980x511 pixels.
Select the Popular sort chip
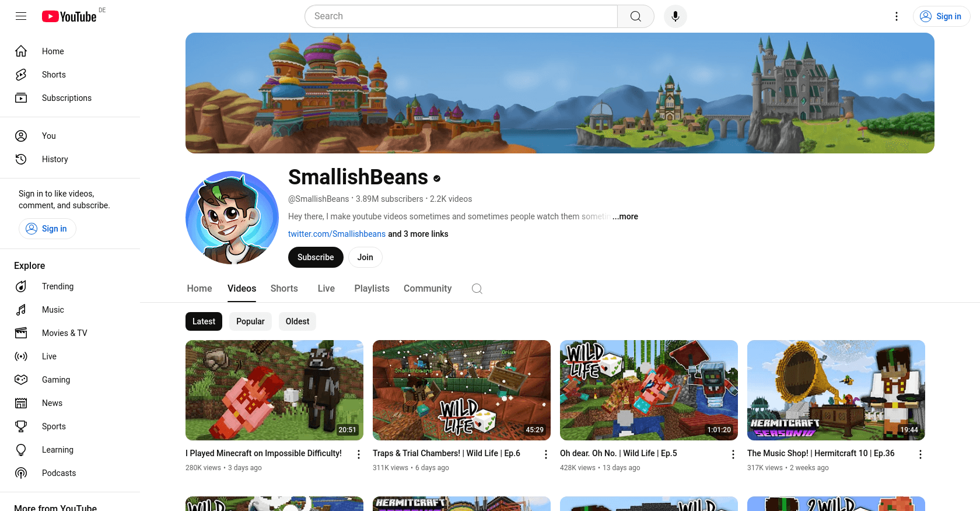click(x=250, y=321)
